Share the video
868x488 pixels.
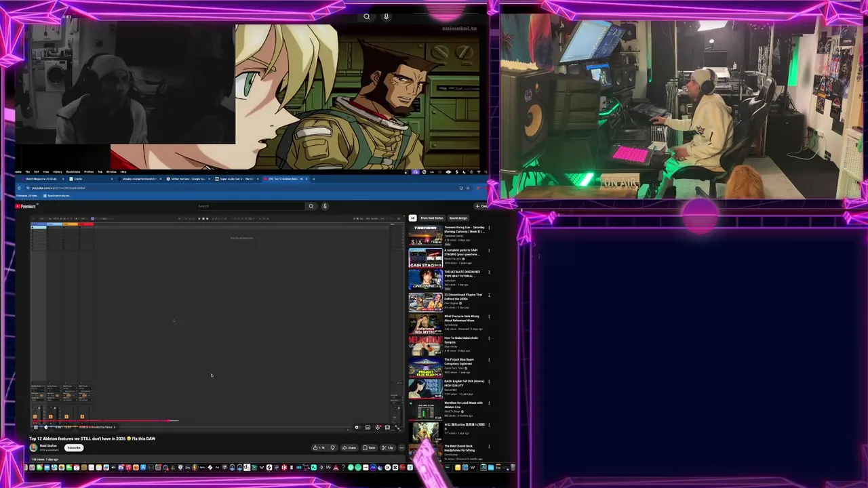(349, 448)
